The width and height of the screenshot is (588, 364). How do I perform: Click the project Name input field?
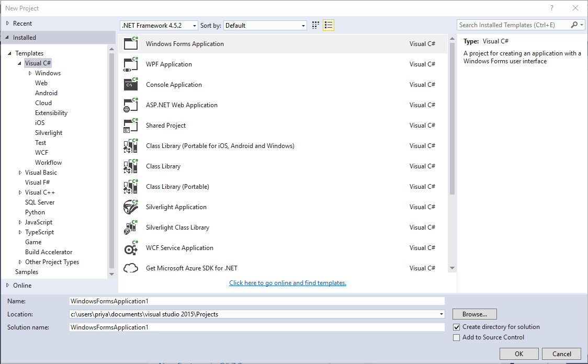[257, 301]
